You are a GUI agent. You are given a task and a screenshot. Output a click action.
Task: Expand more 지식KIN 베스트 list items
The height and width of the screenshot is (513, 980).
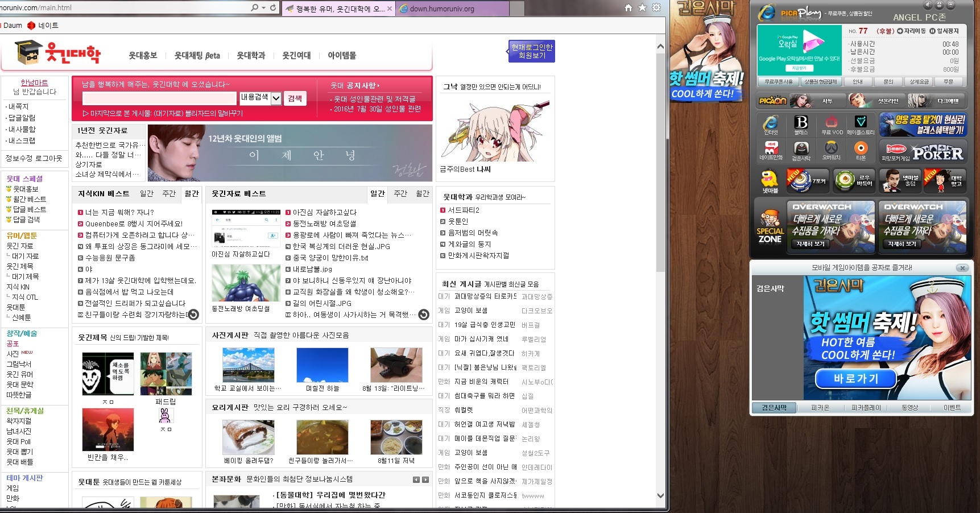pos(193,315)
